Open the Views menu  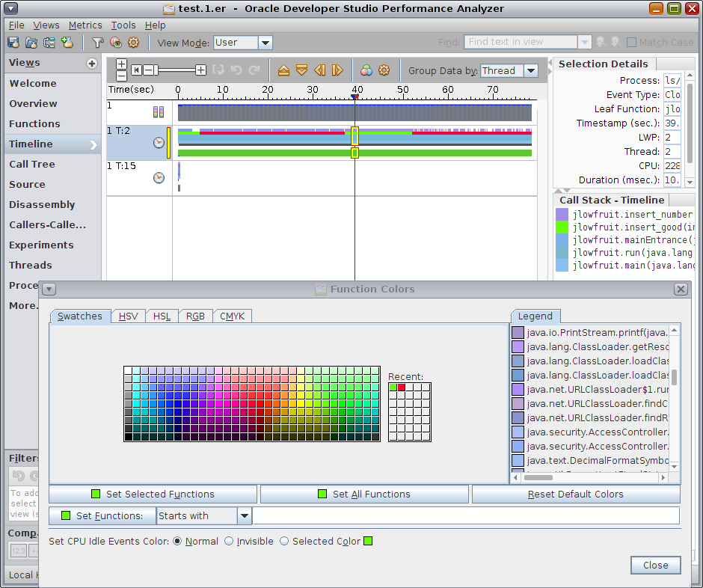(46, 25)
